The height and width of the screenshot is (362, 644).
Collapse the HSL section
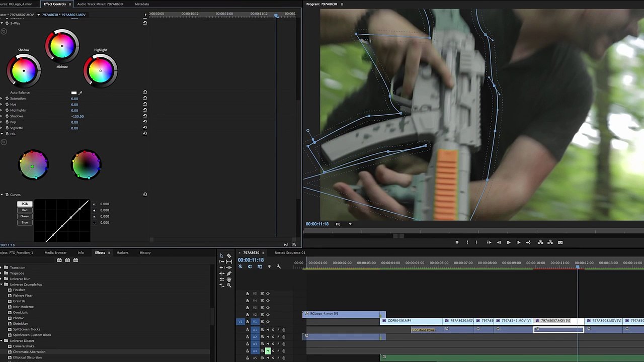click(2, 134)
